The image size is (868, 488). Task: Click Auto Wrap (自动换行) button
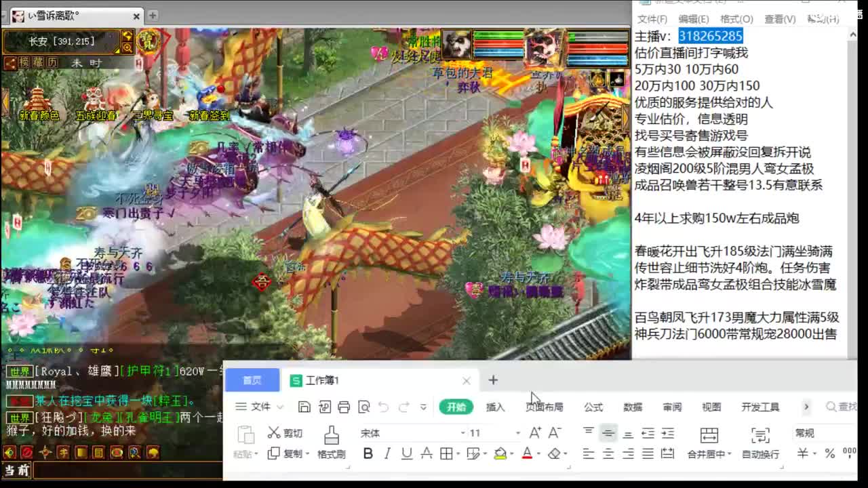(x=760, y=443)
